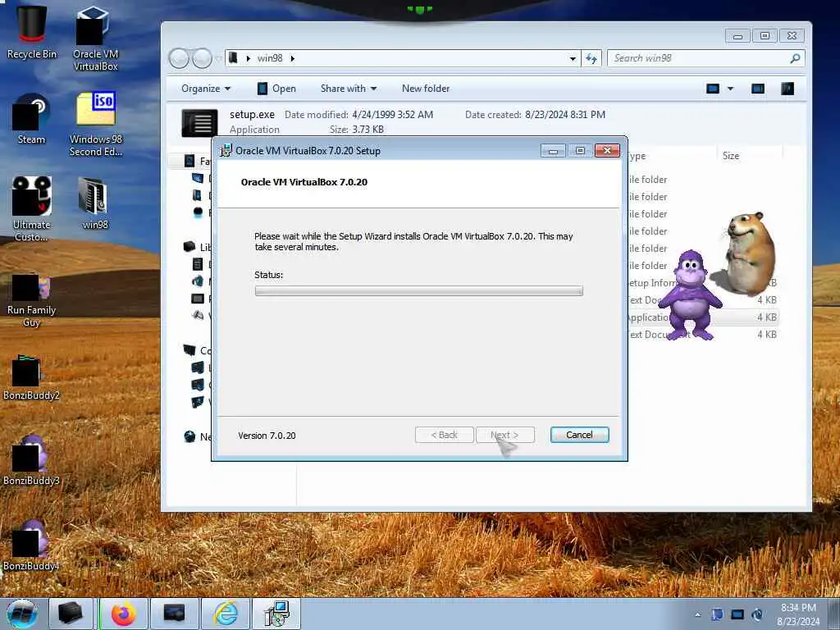
Task: Maximize the win98 Explorer window
Action: tap(765, 36)
